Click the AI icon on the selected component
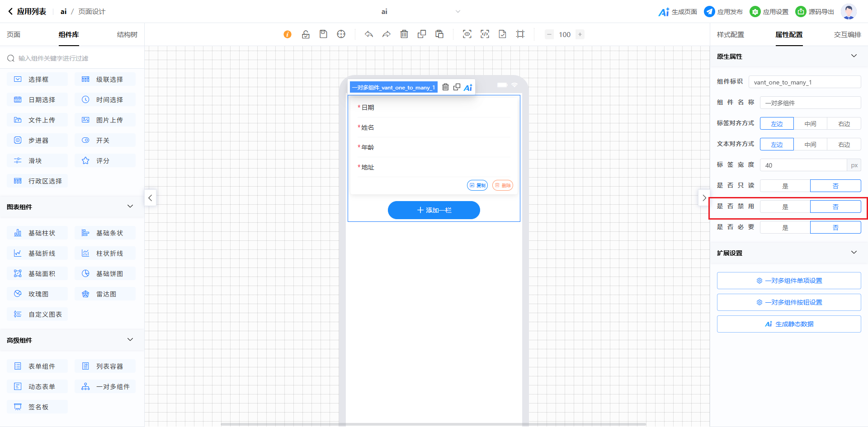Screen dimensions: 868x427 468,88
